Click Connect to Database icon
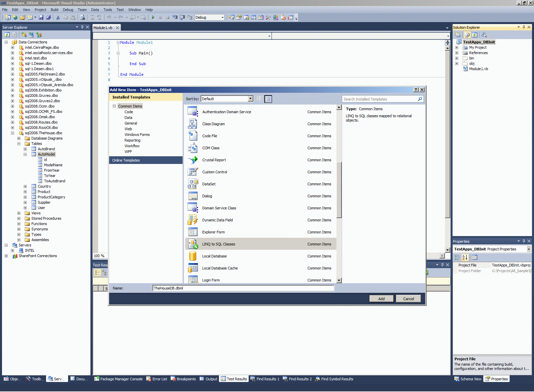 click(x=24, y=35)
